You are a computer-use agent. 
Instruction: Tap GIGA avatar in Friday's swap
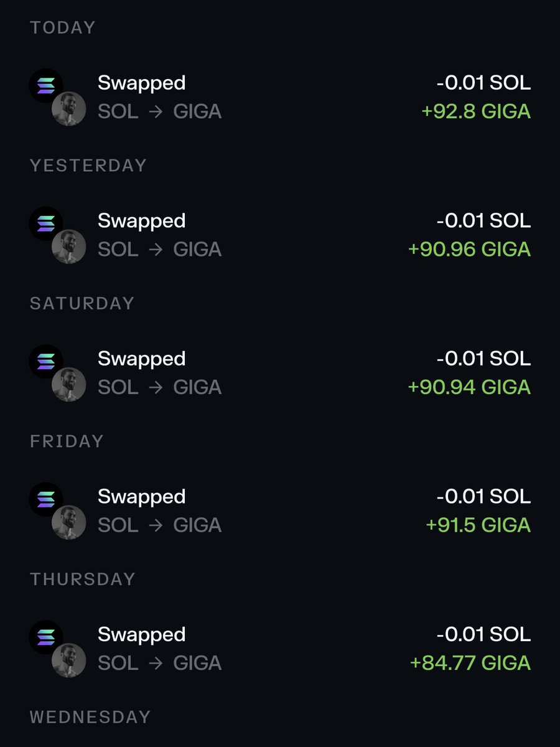(68, 523)
